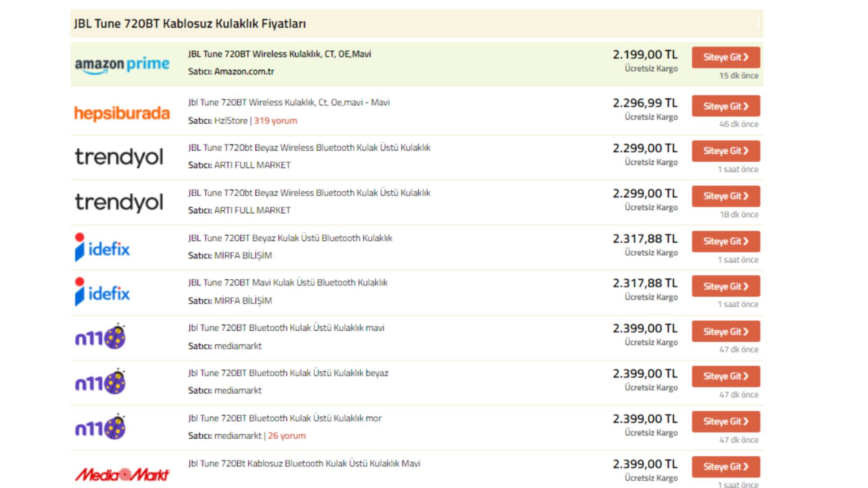Click idefix logo beside the Beyaz Kulak Üstü listing
868x488 pixels.
102,247
